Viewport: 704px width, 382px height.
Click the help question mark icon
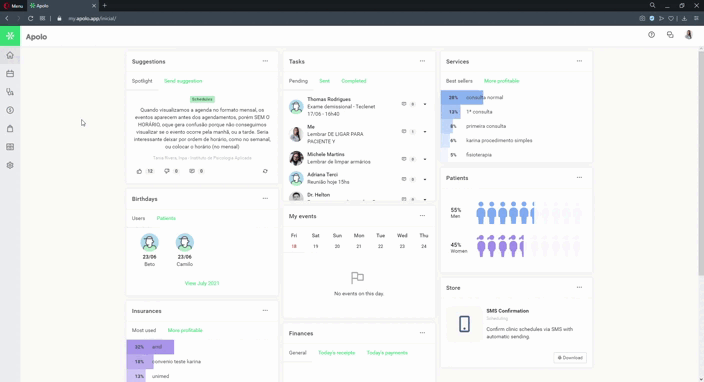tap(651, 35)
